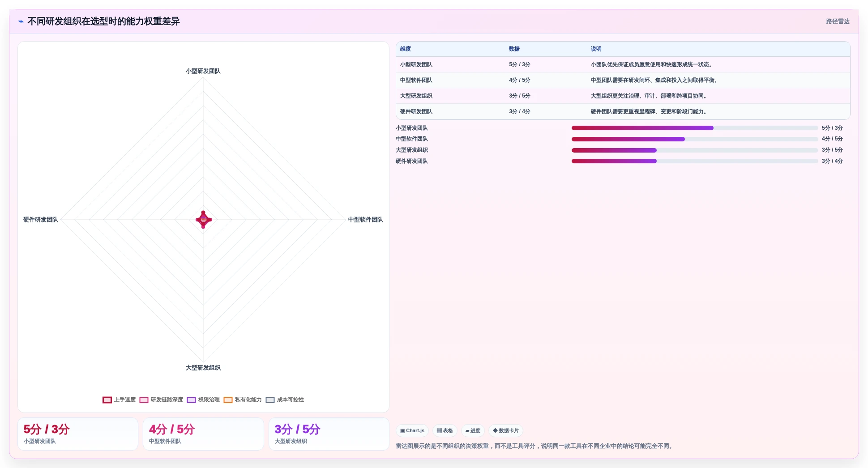Click the radar axis label 小型研发团队
The image size is (868, 468).
(203, 71)
